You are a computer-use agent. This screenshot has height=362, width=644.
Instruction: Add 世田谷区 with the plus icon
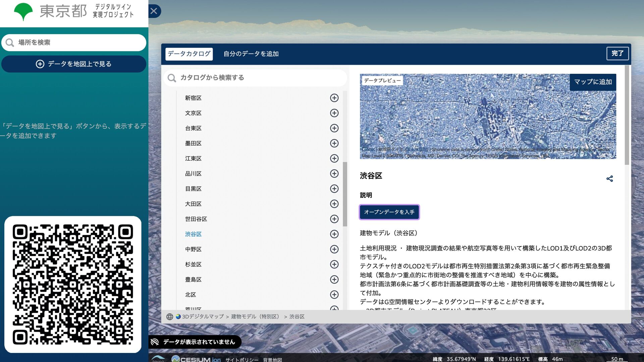[x=334, y=219]
